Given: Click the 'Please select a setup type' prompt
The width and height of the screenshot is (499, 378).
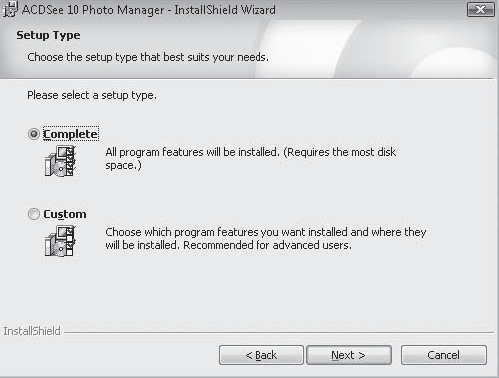Looking at the screenshot, I should pyautogui.click(x=92, y=95).
